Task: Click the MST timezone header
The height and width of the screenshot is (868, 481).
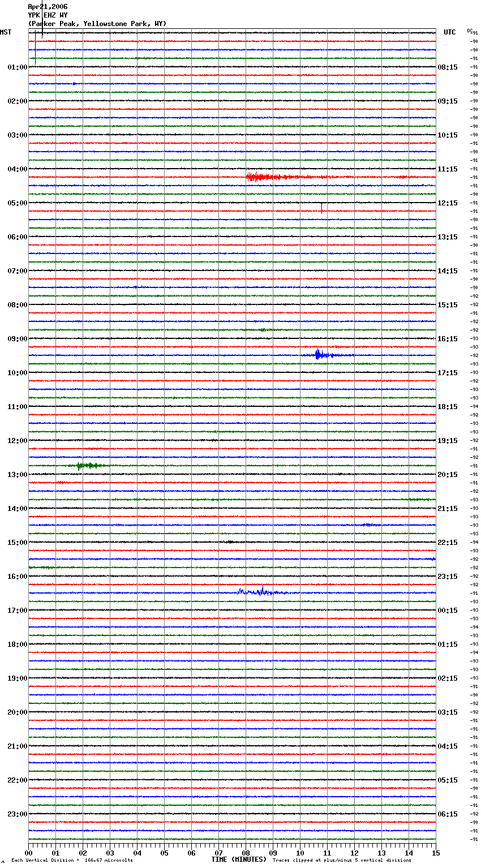Action: tap(6, 32)
